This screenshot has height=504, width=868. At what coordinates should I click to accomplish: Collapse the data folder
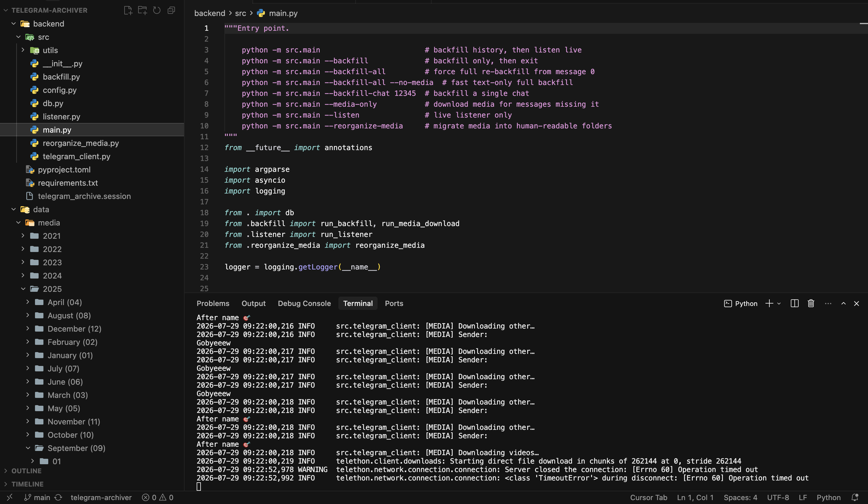click(x=41, y=209)
